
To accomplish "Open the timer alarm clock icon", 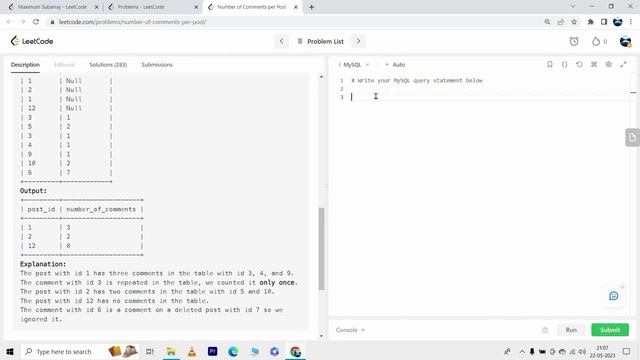I will [574, 41].
